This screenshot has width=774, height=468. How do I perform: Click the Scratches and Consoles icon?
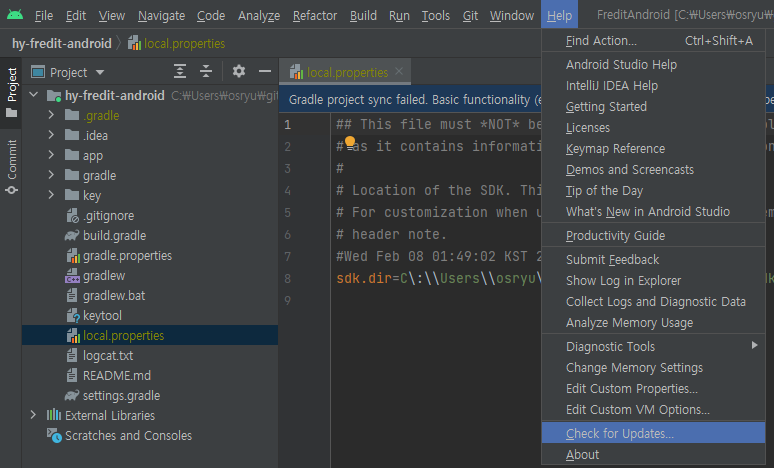pos(54,435)
